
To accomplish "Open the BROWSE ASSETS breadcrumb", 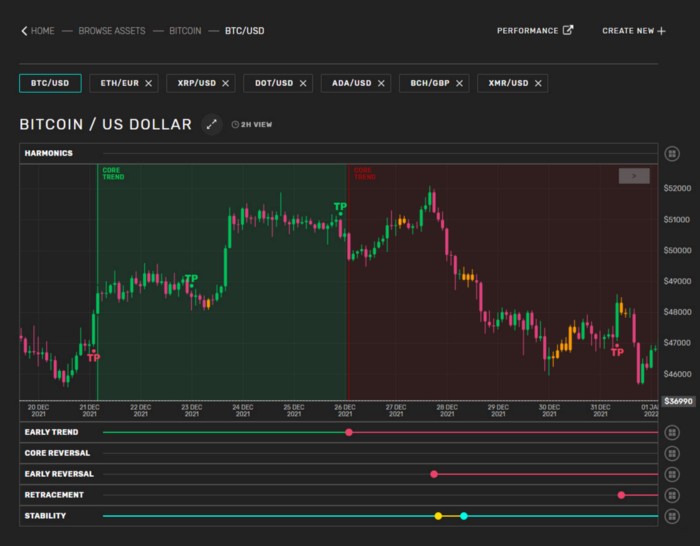I will click(112, 31).
